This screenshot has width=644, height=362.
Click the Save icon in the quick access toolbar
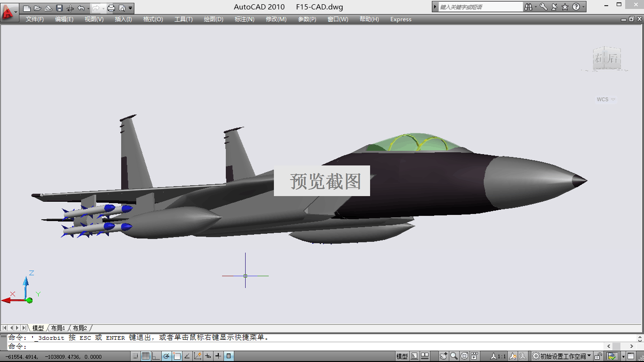(59, 8)
